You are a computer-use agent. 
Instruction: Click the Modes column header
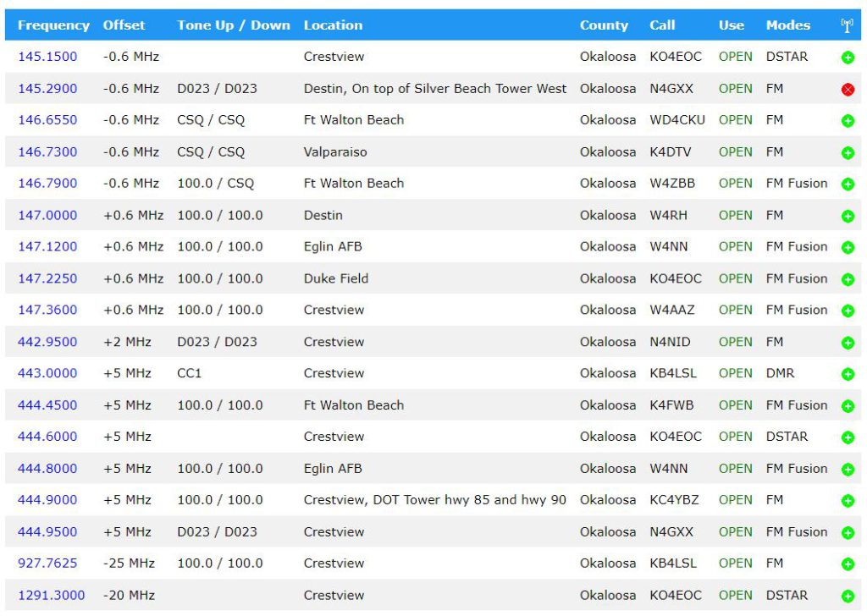(787, 25)
